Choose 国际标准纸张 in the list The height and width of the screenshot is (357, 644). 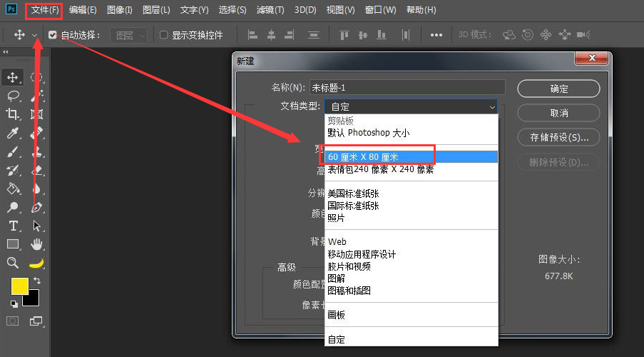[x=411, y=206]
